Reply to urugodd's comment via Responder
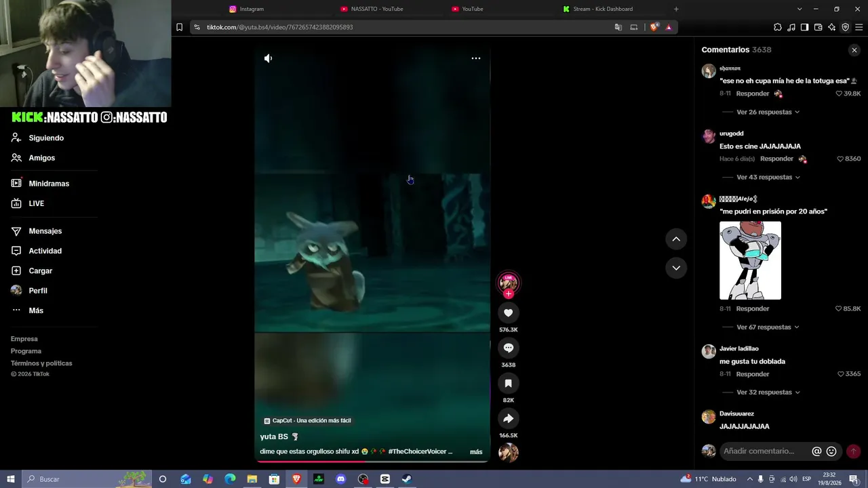The image size is (868, 488). pyautogui.click(x=776, y=159)
